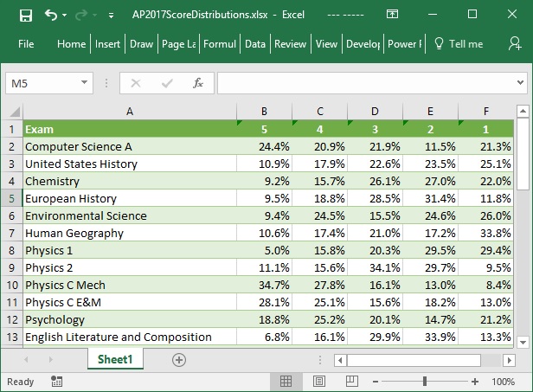Click the zoom slider handle
This screenshot has width=533, height=392.
tap(424, 382)
